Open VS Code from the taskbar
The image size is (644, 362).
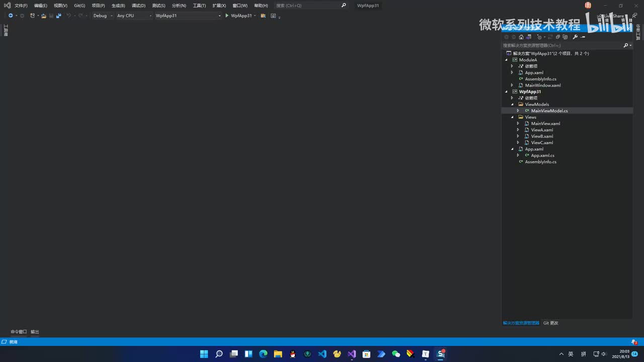tap(323, 354)
